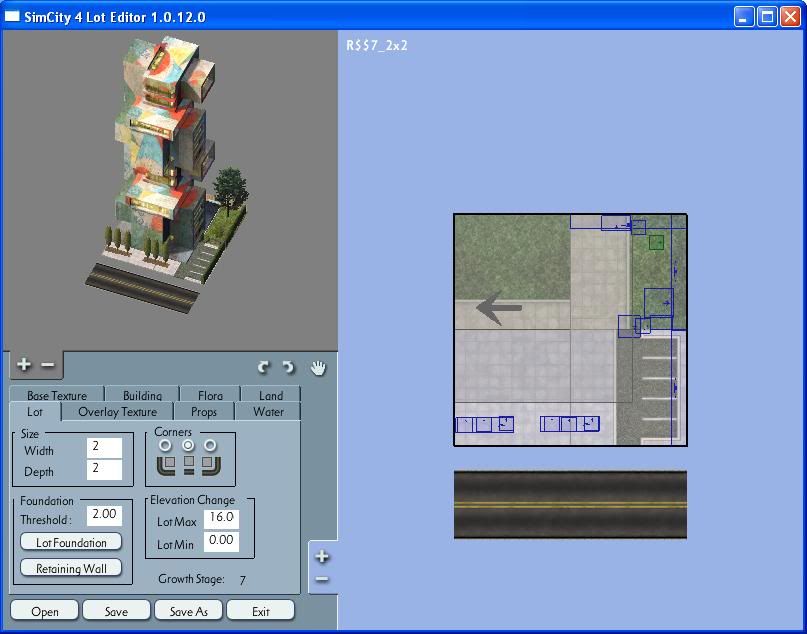This screenshot has width=807, height=634.
Task: Select the hand pan tool
Action: [x=318, y=368]
